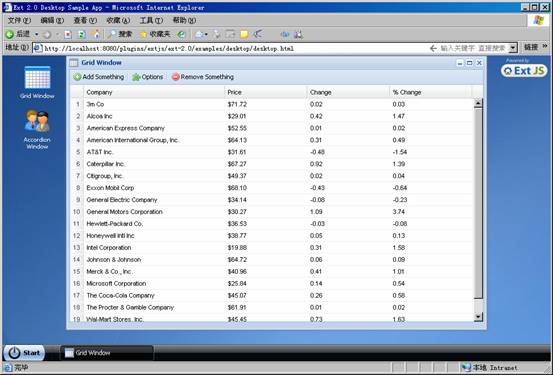Sort by the Price column header
This screenshot has width=553, height=375.
[266, 92]
